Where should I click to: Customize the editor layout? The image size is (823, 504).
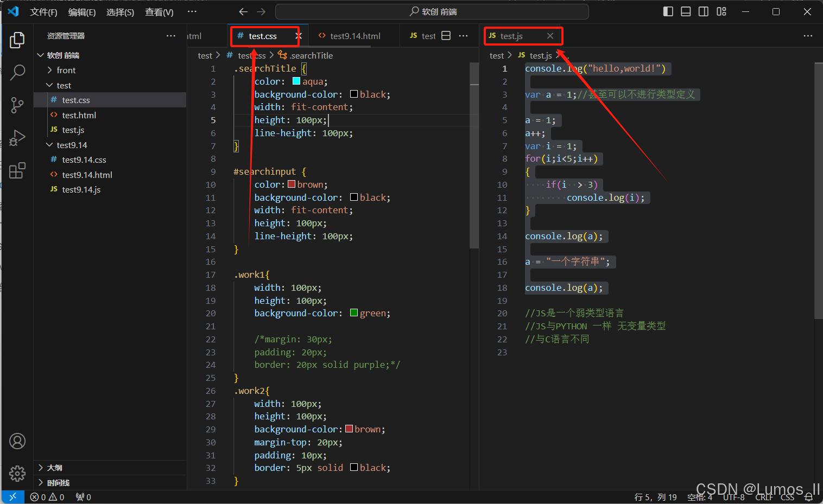click(721, 11)
